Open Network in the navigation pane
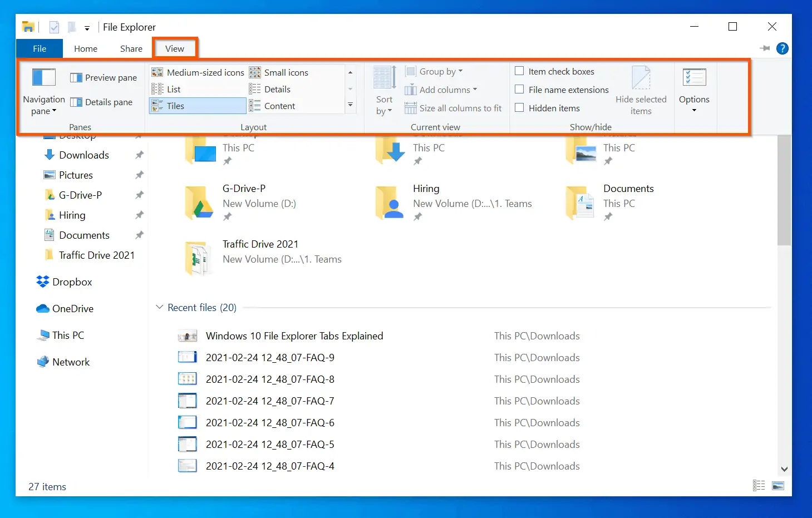This screenshot has height=518, width=812. click(71, 362)
